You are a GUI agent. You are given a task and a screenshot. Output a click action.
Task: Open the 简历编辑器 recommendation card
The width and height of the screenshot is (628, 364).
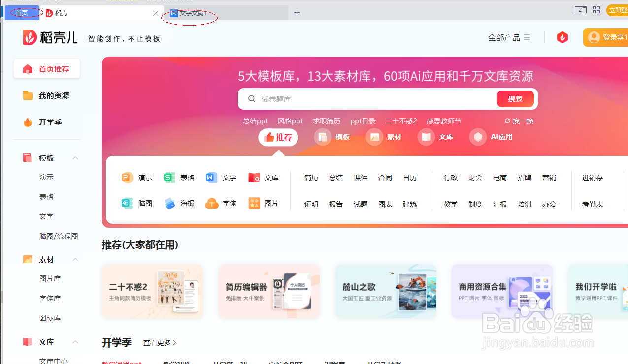point(269,291)
